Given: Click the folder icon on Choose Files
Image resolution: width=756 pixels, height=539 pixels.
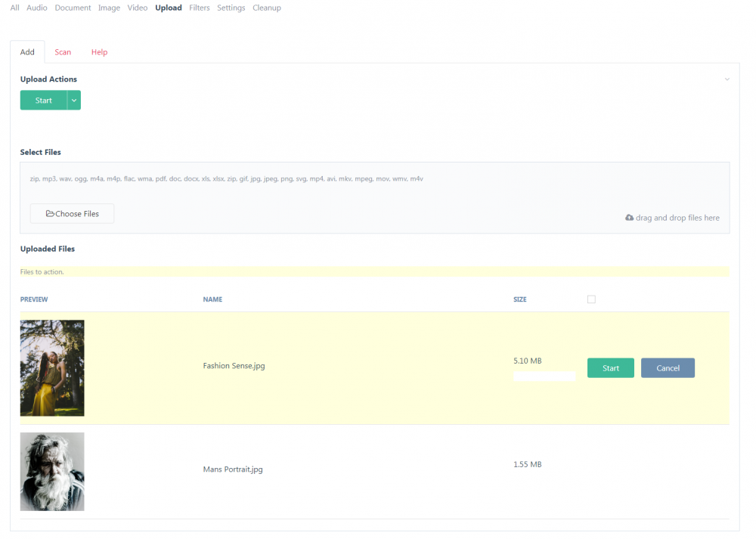Looking at the screenshot, I should tap(50, 214).
